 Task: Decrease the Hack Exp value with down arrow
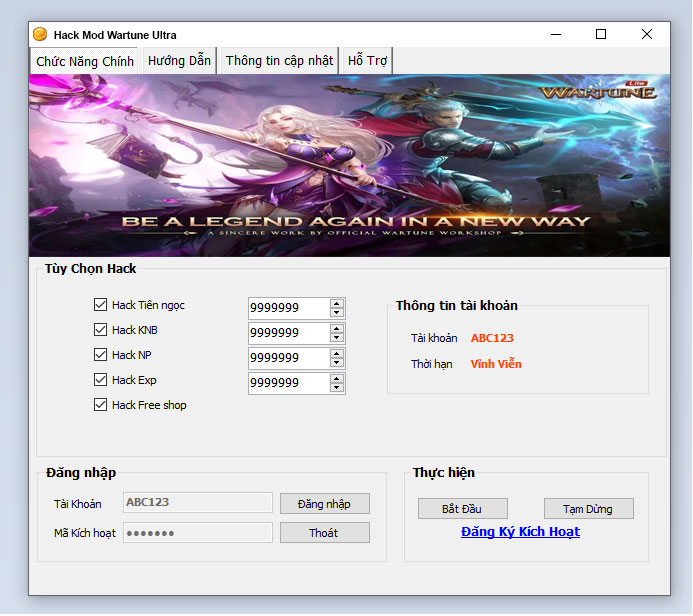point(337,388)
